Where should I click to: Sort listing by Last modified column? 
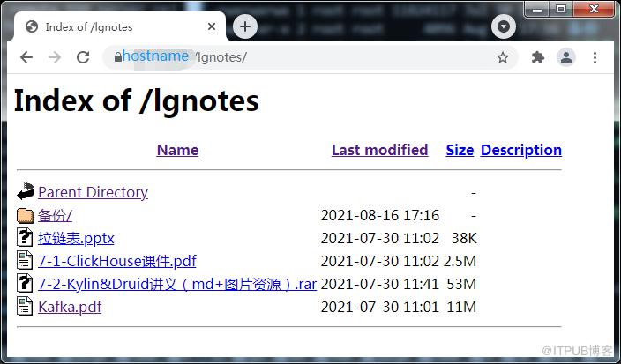coord(380,150)
